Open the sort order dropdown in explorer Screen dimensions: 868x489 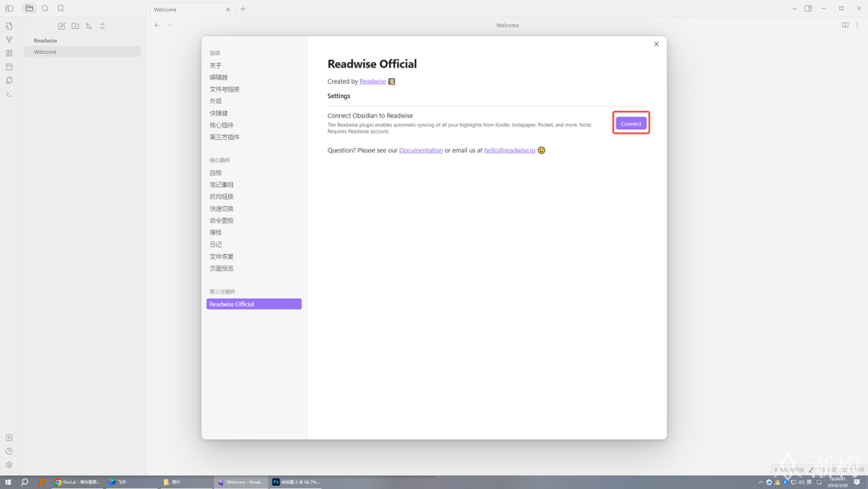pyautogui.click(x=89, y=26)
